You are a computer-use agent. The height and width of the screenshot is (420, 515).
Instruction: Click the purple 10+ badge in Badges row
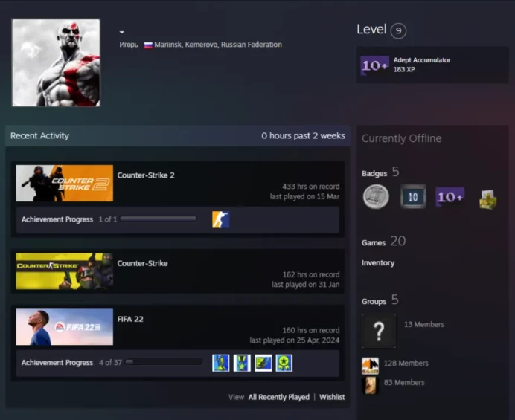click(x=450, y=197)
